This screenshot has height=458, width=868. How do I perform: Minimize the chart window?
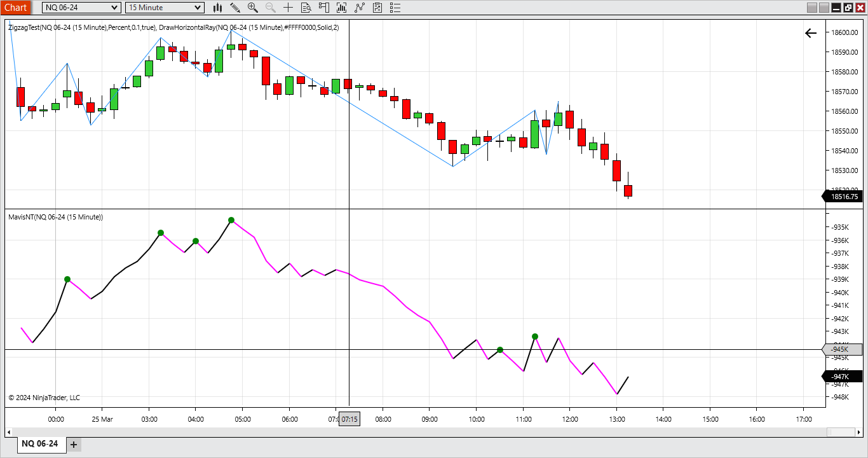tap(836, 8)
